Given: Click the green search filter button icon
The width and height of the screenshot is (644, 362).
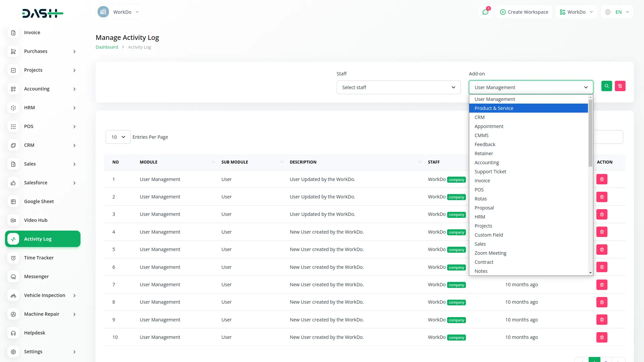Looking at the screenshot, I should point(606,86).
